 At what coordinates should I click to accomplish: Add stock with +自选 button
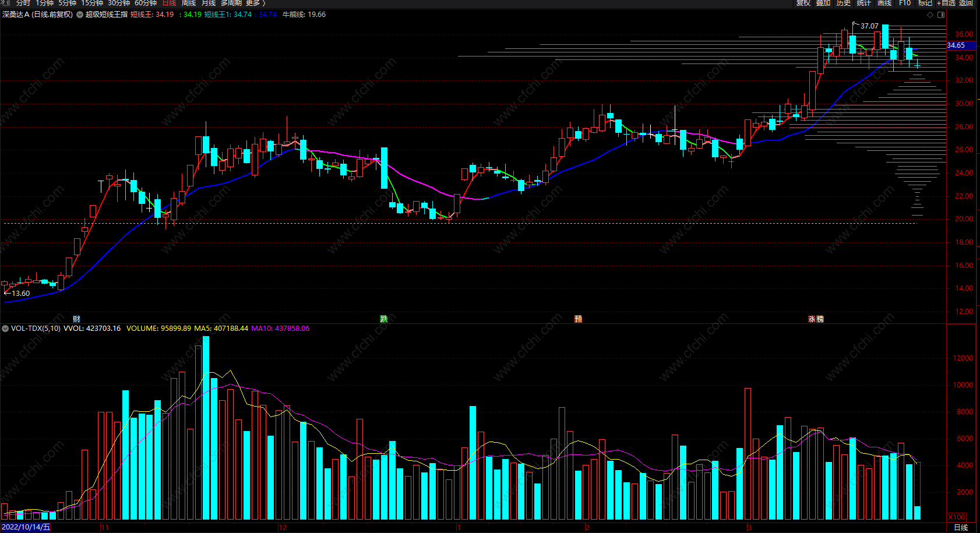pyautogui.click(x=947, y=3)
